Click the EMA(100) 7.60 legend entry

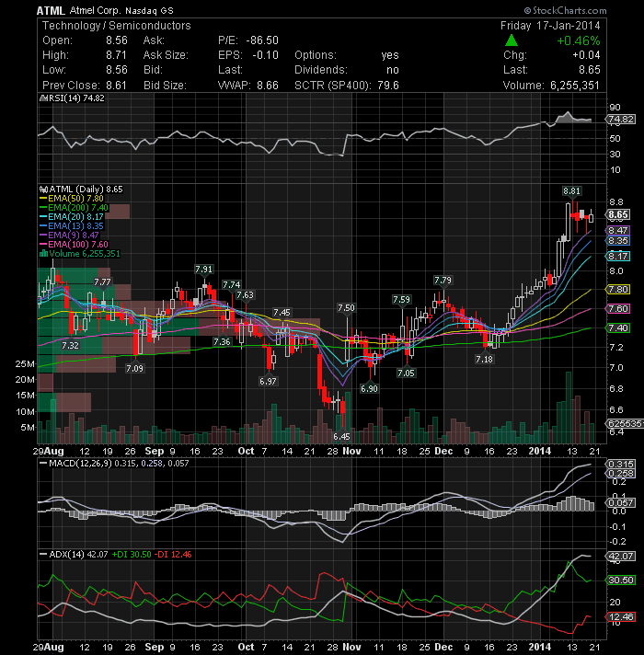click(74, 245)
